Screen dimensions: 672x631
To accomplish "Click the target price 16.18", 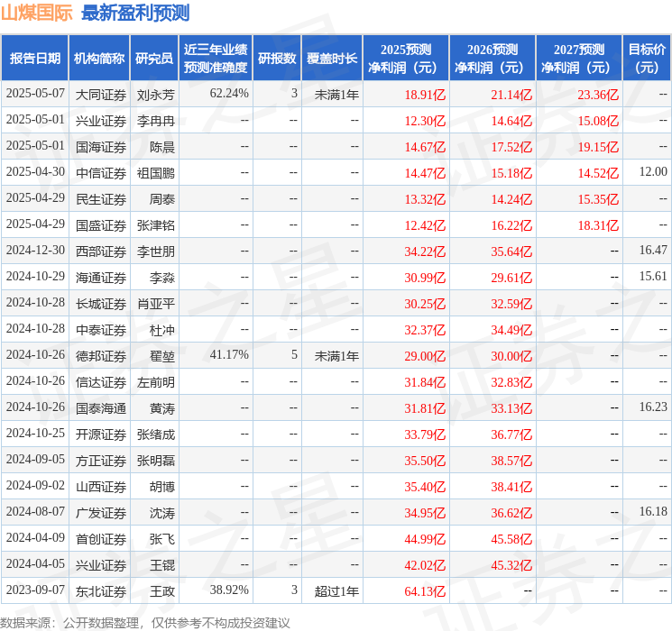I will tap(653, 511).
